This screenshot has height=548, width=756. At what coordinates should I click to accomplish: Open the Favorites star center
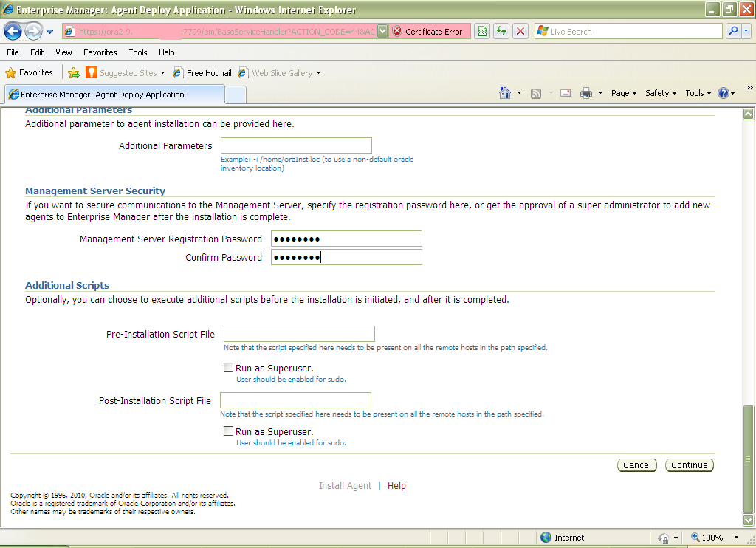tap(29, 72)
